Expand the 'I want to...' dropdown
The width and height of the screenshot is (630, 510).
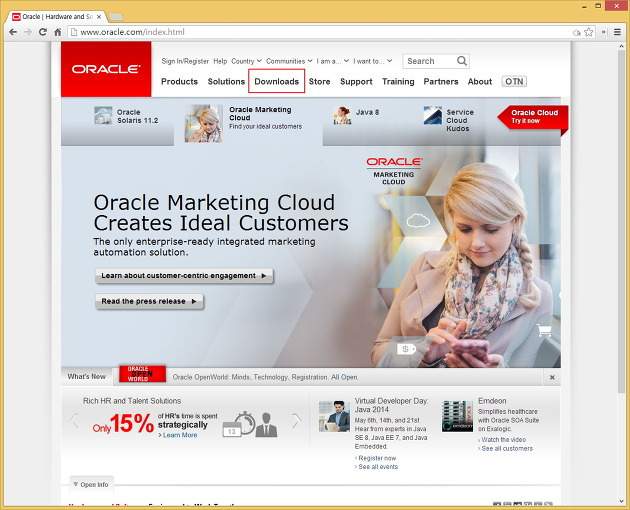(x=372, y=61)
